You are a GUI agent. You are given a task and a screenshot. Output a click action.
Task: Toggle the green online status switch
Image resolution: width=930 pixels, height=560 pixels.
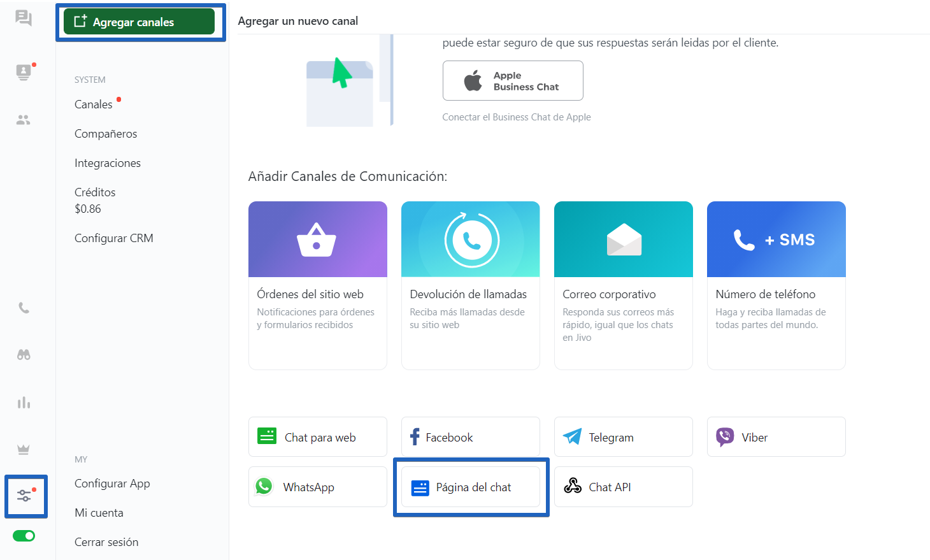tap(24, 536)
